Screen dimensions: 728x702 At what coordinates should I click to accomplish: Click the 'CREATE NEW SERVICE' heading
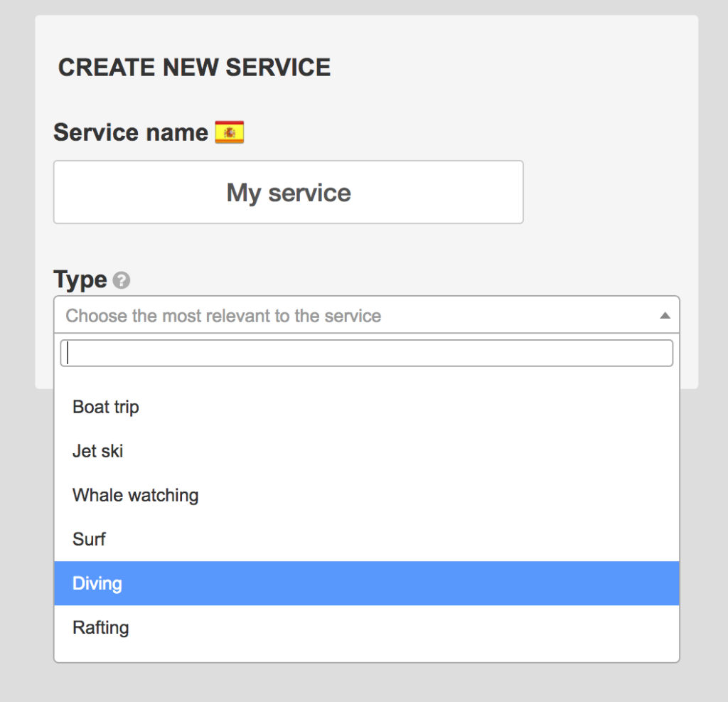click(x=195, y=67)
